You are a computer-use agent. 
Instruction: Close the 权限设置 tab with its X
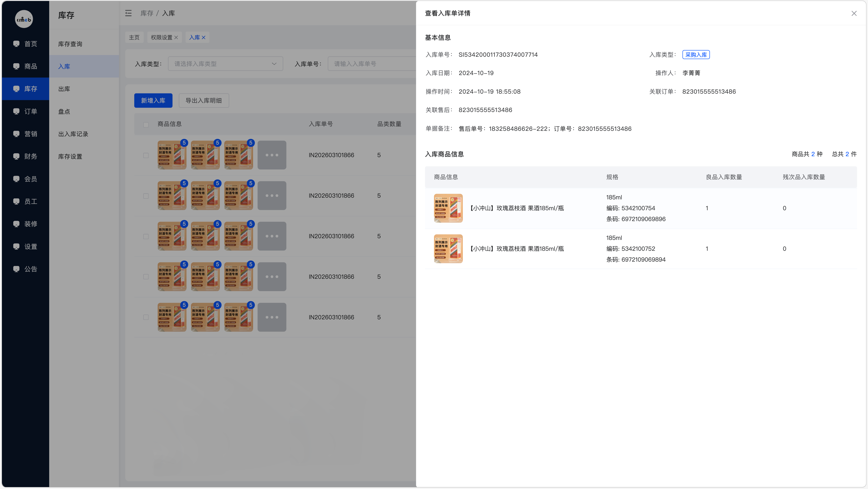(x=176, y=37)
